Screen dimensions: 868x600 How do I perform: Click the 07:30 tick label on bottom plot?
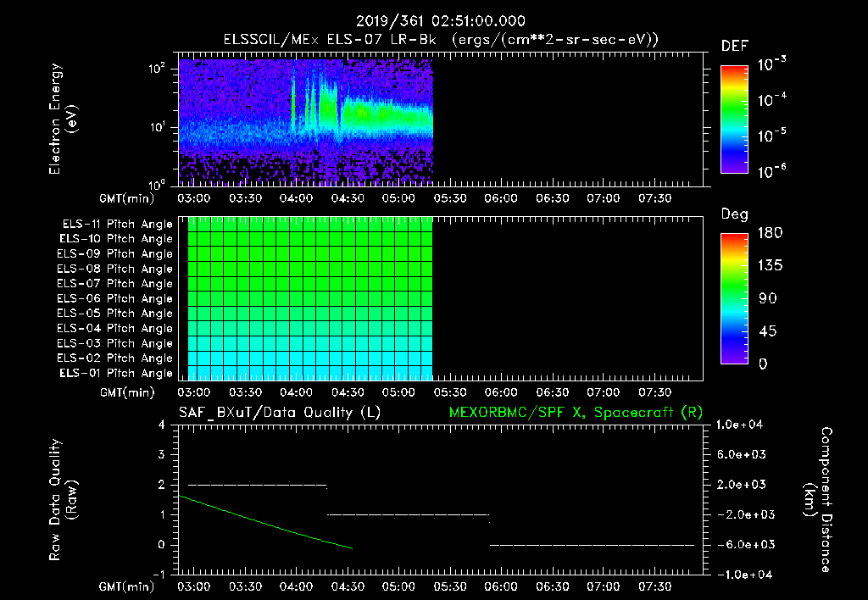pyautogui.click(x=655, y=586)
